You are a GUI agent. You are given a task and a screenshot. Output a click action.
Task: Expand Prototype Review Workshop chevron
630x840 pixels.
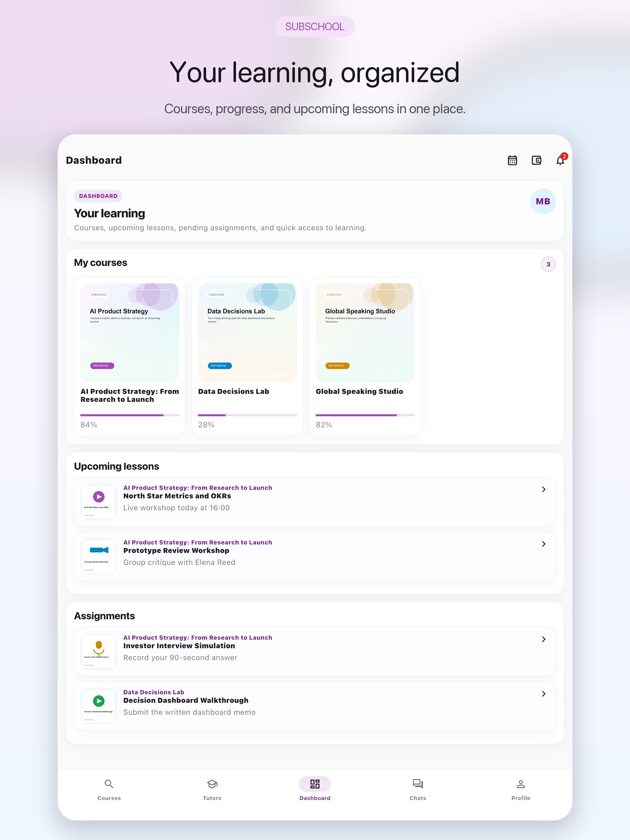click(544, 544)
